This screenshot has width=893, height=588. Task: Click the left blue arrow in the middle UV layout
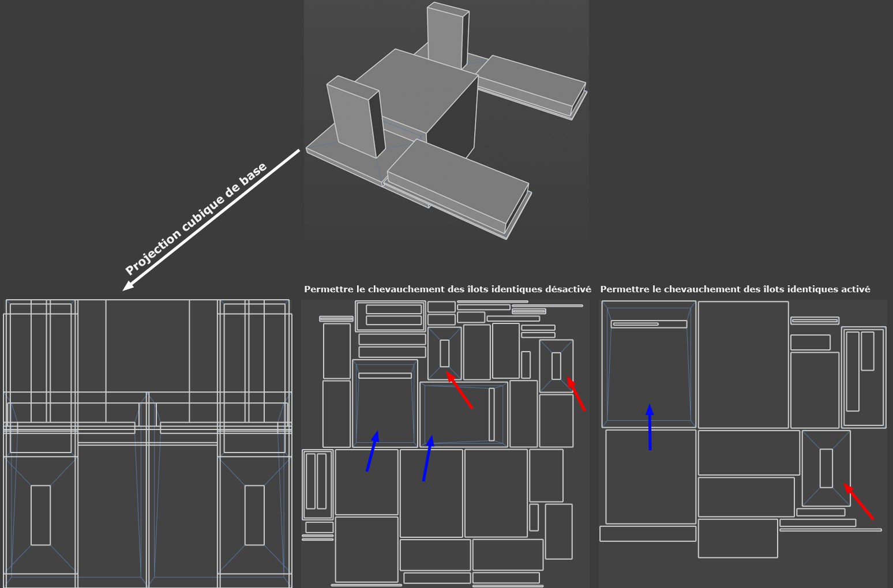[372, 451]
